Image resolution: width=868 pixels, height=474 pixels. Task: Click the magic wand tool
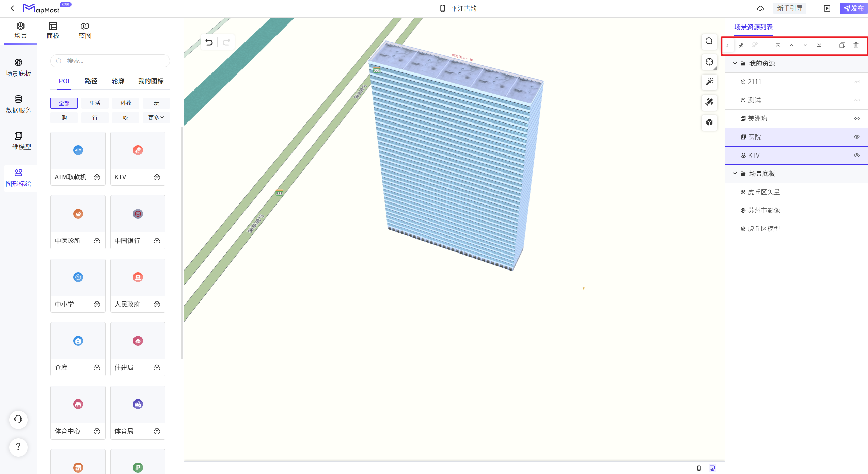pos(709,82)
